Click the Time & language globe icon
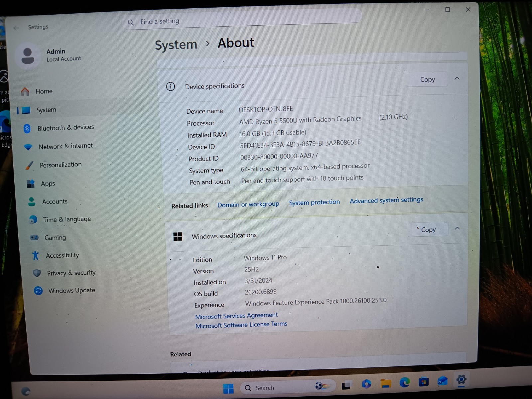Image resolution: width=532 pixels, height=399 pixels. point(33,220)
